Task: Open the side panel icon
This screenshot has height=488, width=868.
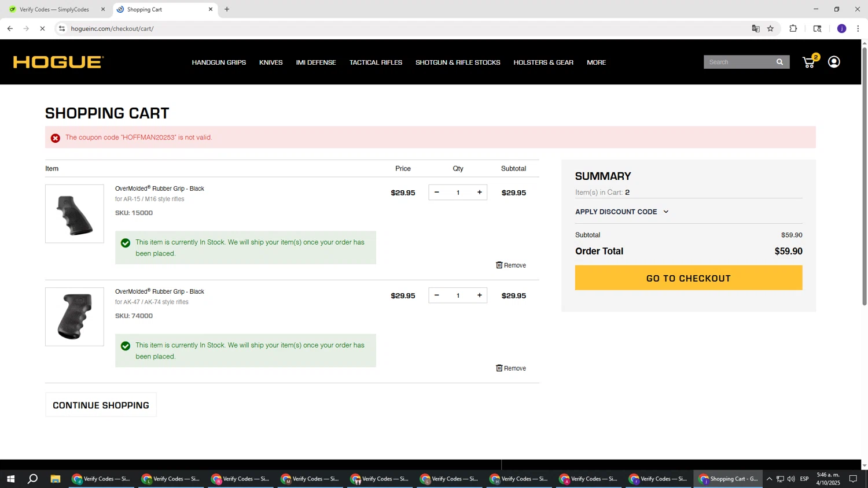Action: (817, 28)
